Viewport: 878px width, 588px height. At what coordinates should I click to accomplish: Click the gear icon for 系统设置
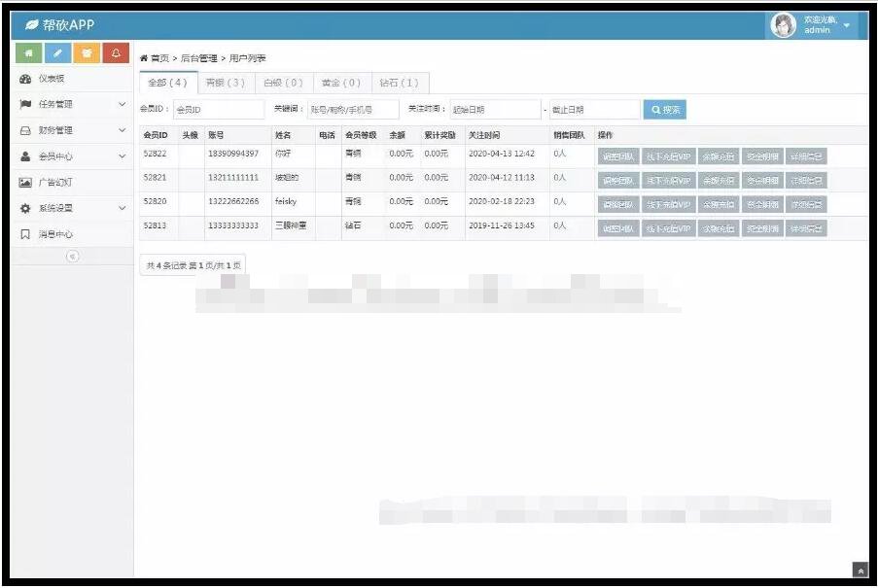[25, 208]
